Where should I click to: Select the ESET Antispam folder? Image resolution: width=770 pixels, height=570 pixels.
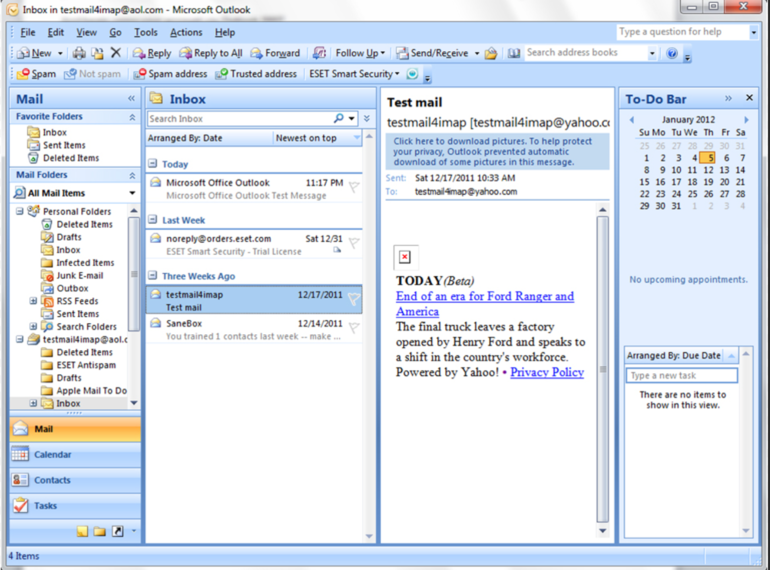79,365
